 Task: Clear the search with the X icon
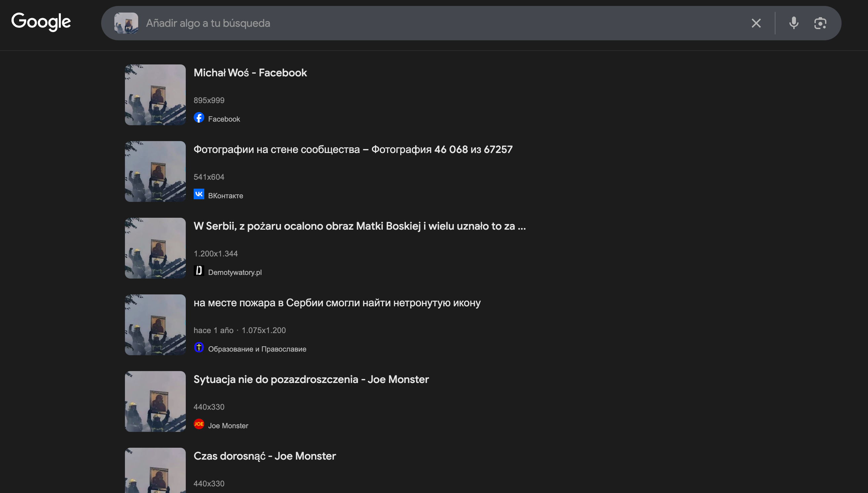[x=756, y=23]
